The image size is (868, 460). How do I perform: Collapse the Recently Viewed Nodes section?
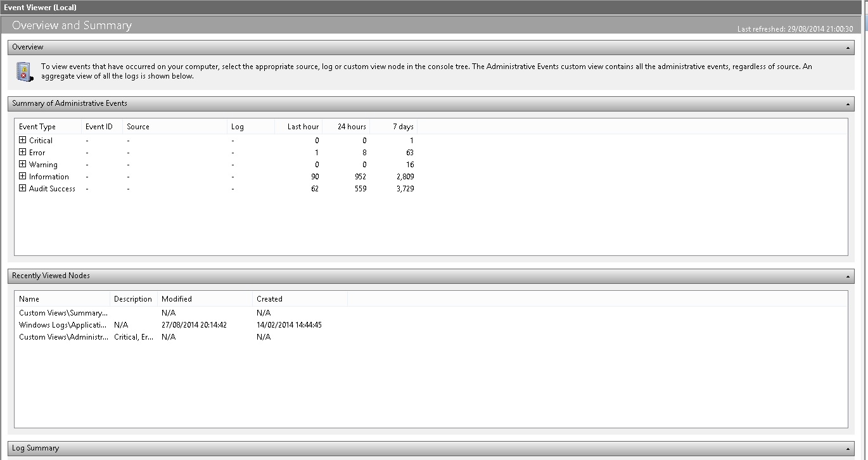[848, 276]
